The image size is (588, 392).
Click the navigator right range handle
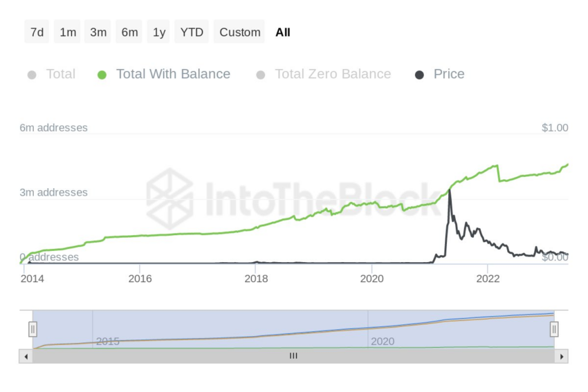pyautogui.click(x=554, y=329)
